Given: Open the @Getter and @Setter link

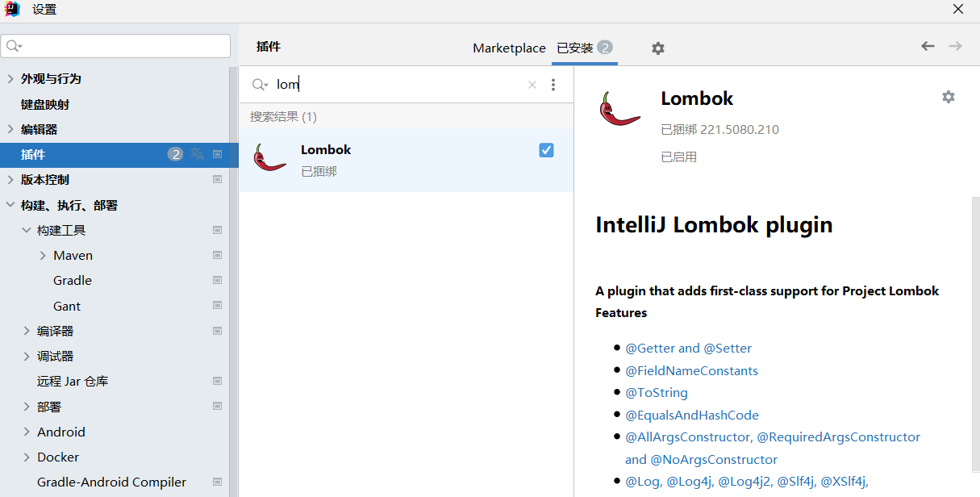Looking at the screenshot, I should click(688, 349).
